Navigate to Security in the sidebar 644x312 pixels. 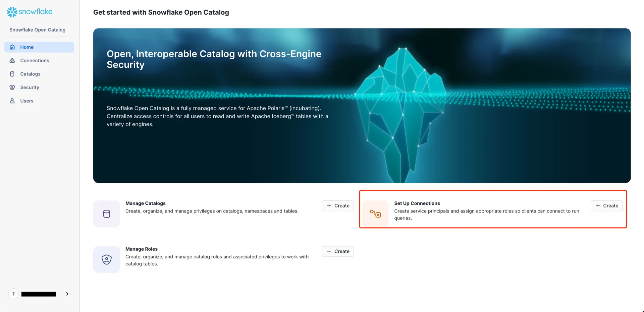(39, 87)
